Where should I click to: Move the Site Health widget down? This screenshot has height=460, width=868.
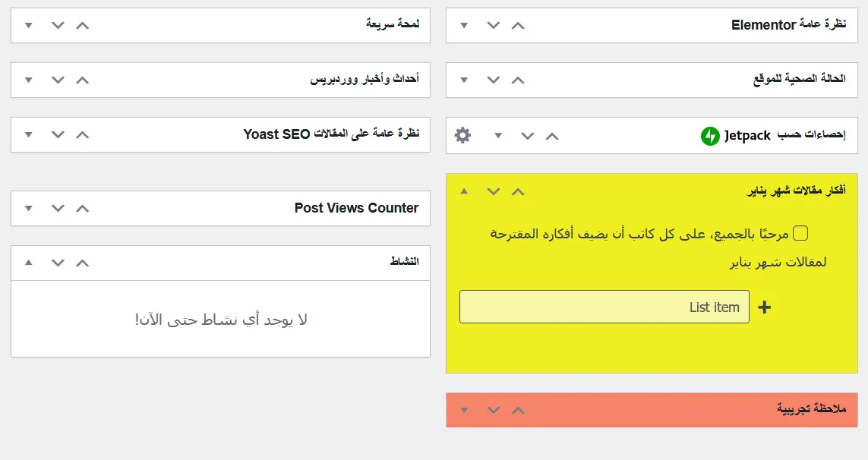(x=494, y=80)
